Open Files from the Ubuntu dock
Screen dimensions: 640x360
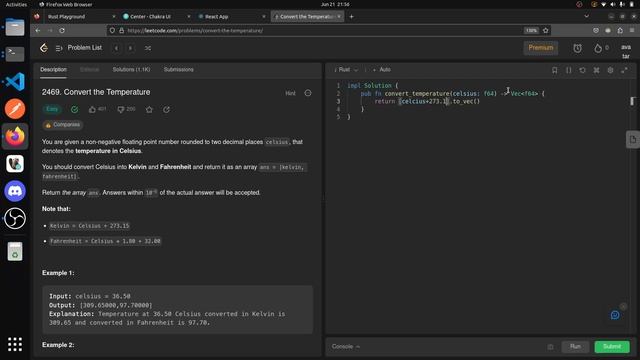point(15,27)
